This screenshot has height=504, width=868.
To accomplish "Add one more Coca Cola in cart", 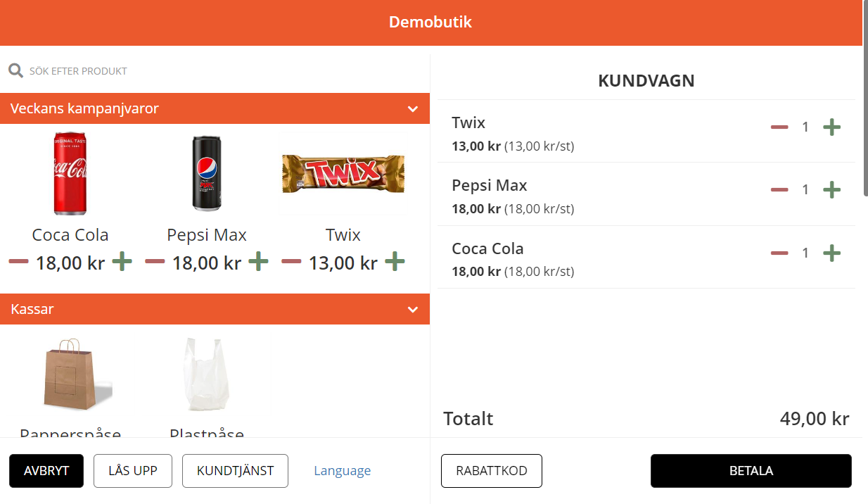I will 831,253.
